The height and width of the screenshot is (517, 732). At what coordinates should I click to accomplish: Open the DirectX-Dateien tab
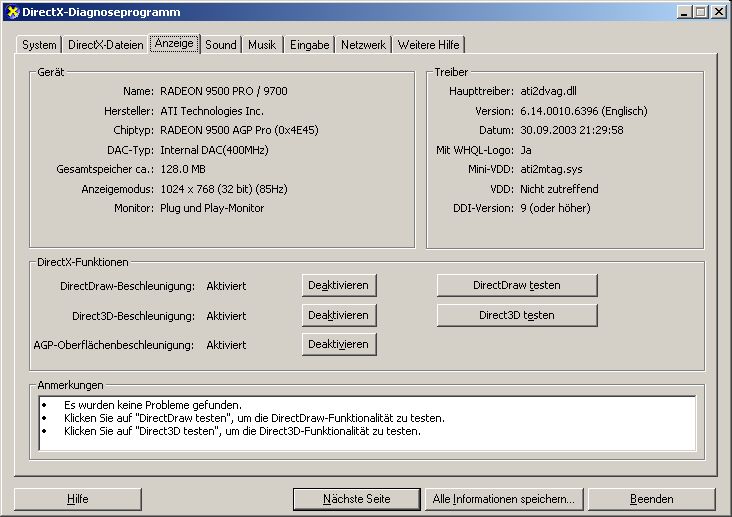tap(105, 45)
